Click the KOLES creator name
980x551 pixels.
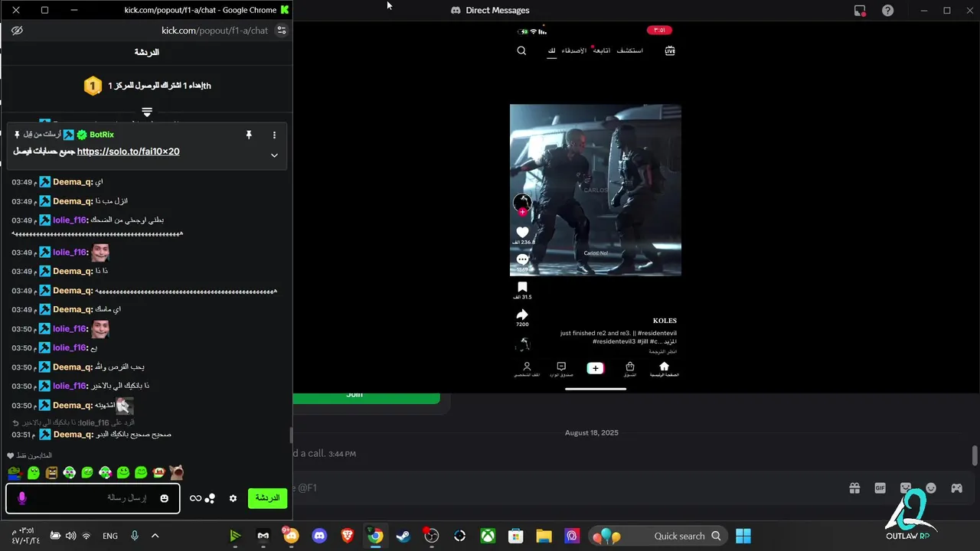pyautogui.click(x=665, y=321)
